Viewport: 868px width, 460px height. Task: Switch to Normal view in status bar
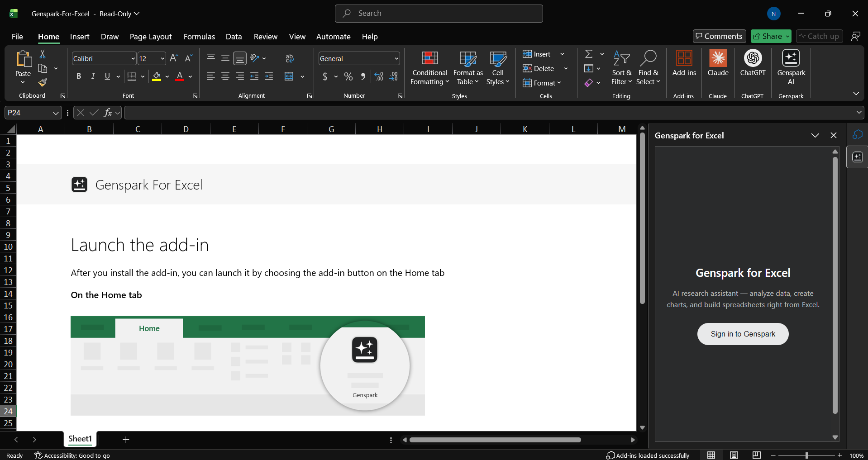pyautogui.click(x=711, y=455)
